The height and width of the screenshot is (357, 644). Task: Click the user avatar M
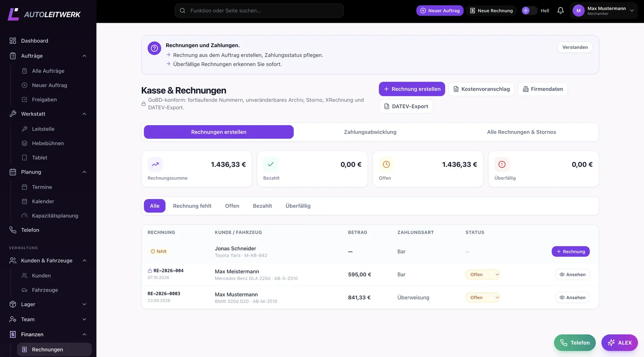(x=578, y=11)
